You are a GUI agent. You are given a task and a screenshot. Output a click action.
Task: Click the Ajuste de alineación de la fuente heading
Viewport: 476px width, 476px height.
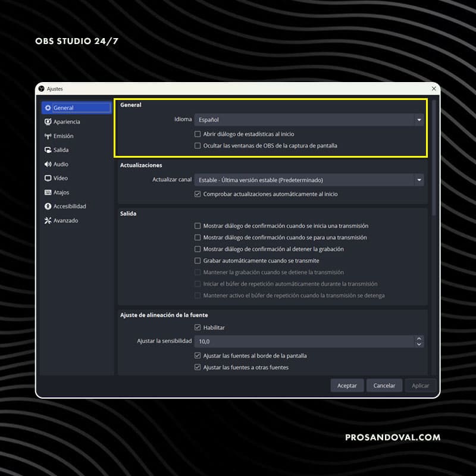point(164,315)
